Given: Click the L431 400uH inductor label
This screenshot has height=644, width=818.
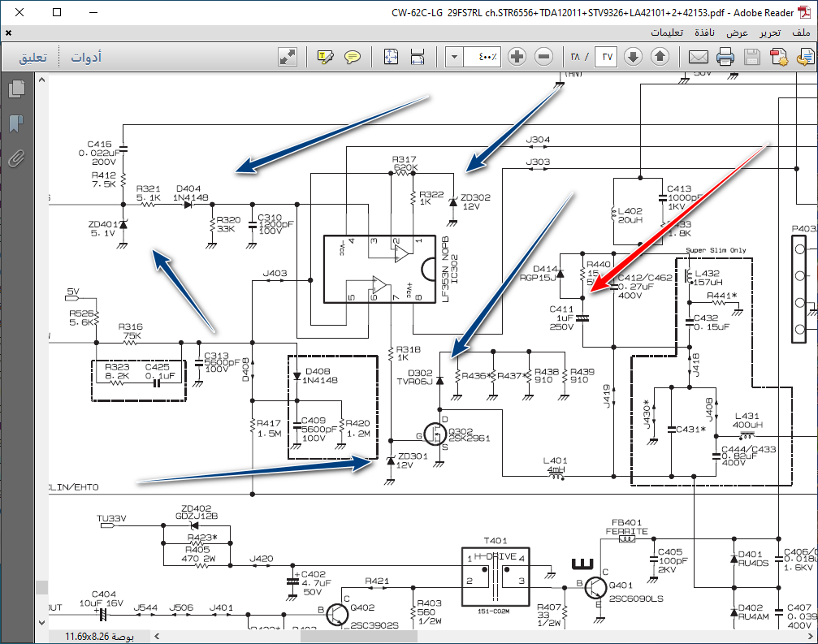Looking at the screenshot, I should (x=747, y=421).
